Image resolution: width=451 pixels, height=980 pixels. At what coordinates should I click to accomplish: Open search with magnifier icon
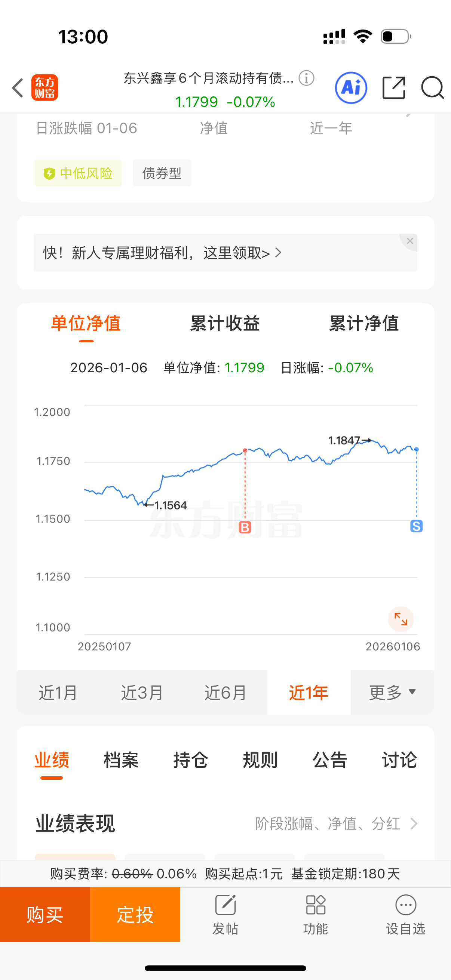[x=432, y=88]
